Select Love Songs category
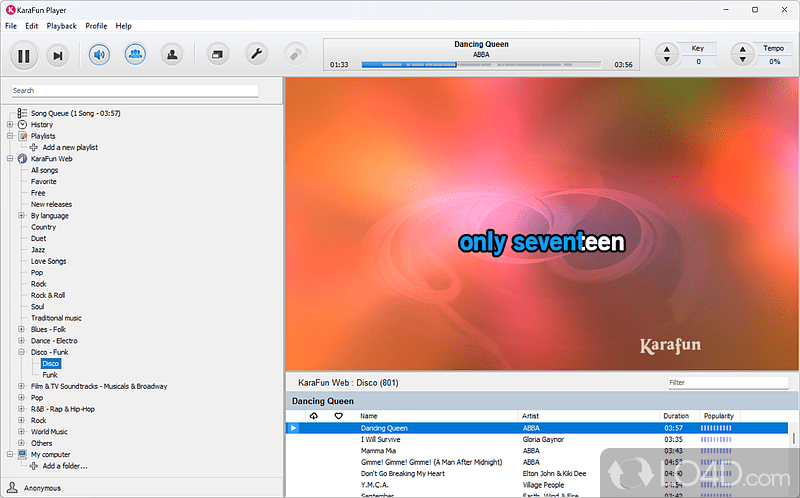The width and height of the screenshot is (800, 498). click(48, 261)
